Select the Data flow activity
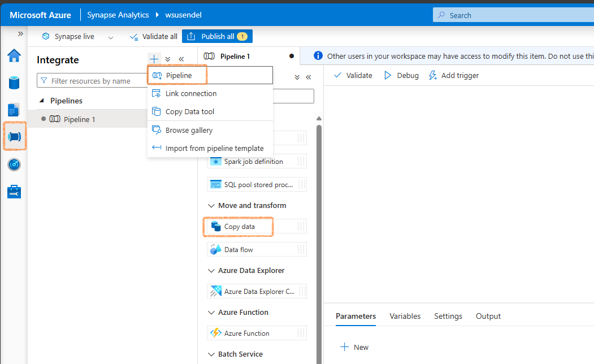The height and width of the screenshot is (364, 594). pyautogui.click(x=257, y=250)
